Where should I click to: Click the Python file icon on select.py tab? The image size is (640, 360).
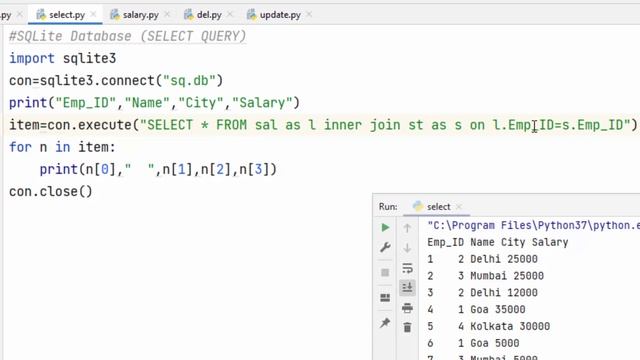41,15
